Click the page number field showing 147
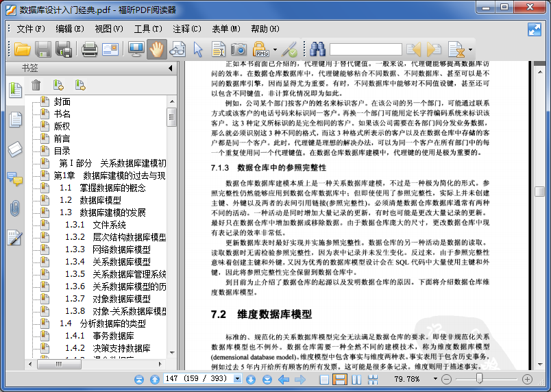Screen dimensions: 551x392 pos(199,379)
